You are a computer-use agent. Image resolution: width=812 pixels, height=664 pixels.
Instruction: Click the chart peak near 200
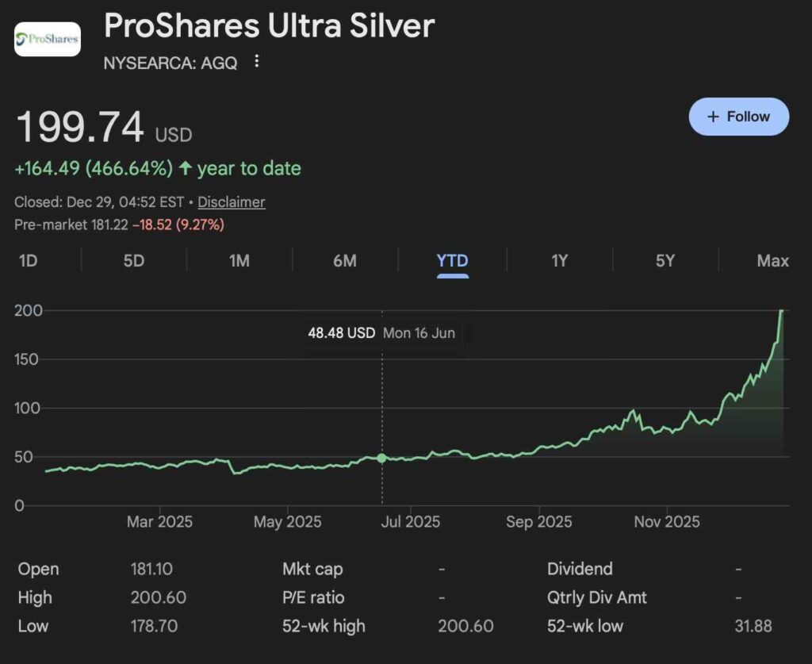pos(781,312)
